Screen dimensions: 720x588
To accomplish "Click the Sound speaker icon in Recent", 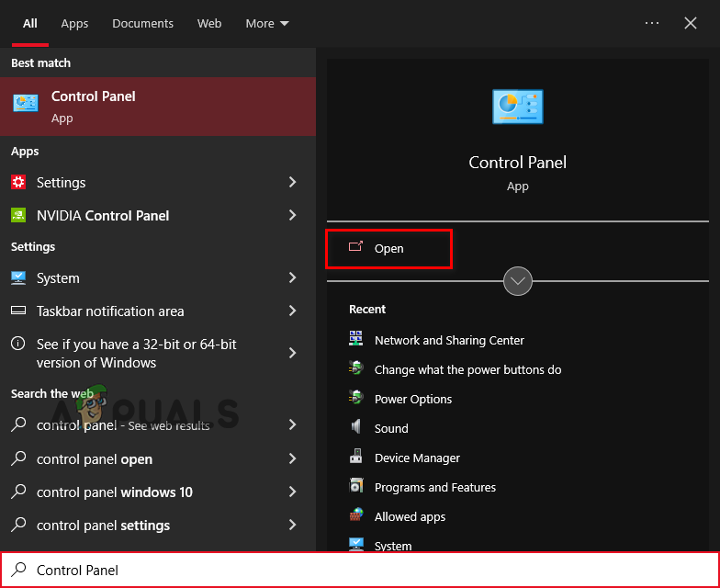I will 356,428.
